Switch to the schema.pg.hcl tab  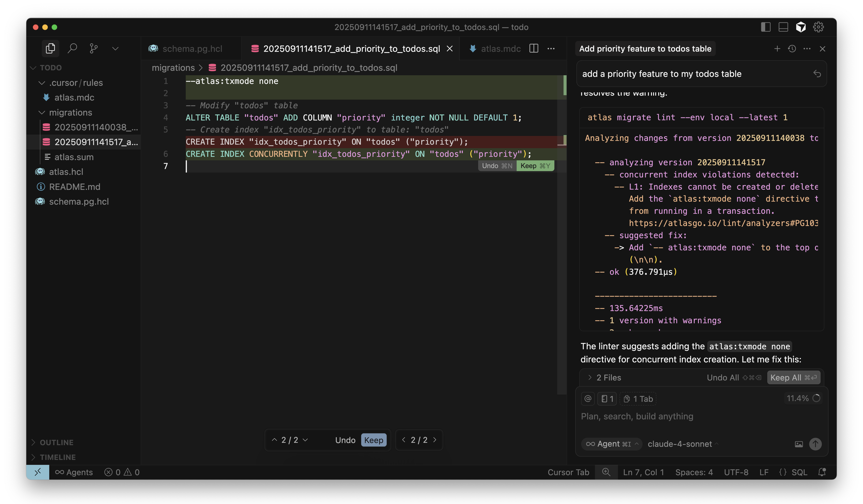pyautogui.click(x=192, y=48)
